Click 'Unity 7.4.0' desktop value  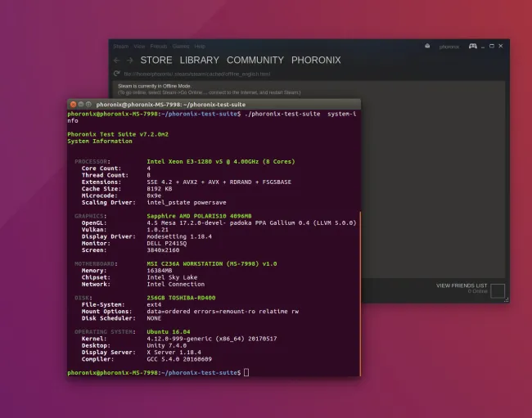click(x=167, y=345)
